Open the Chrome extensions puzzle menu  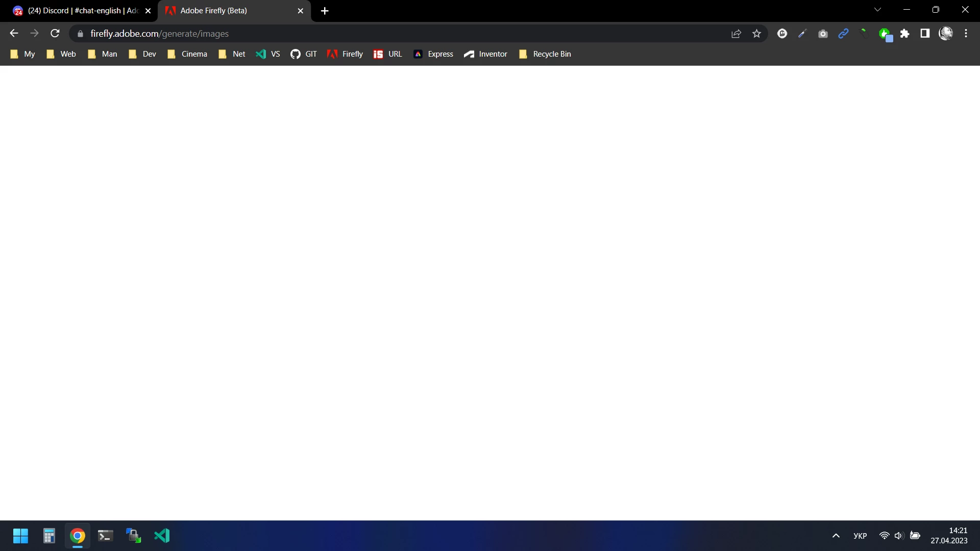point(904,34)
